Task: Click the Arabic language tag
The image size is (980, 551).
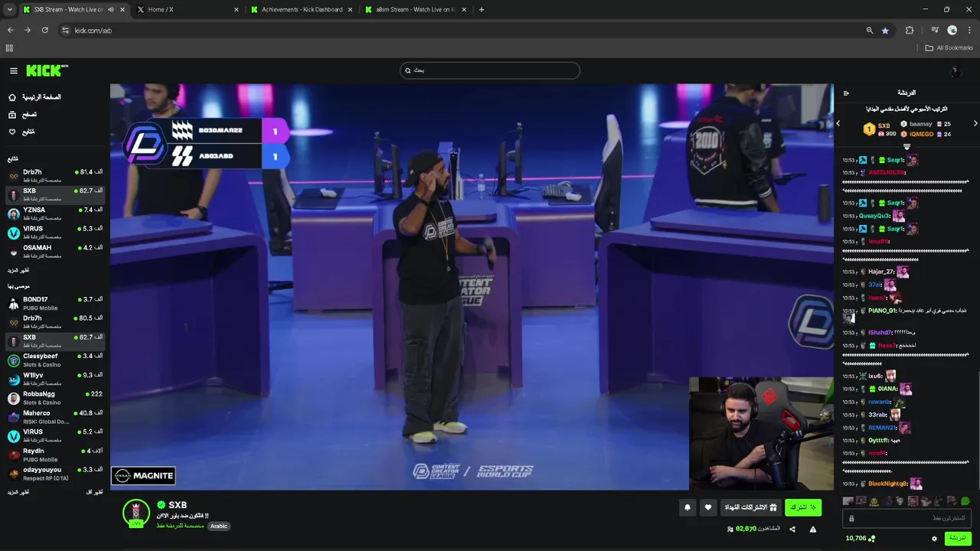Action: point(219,526)
